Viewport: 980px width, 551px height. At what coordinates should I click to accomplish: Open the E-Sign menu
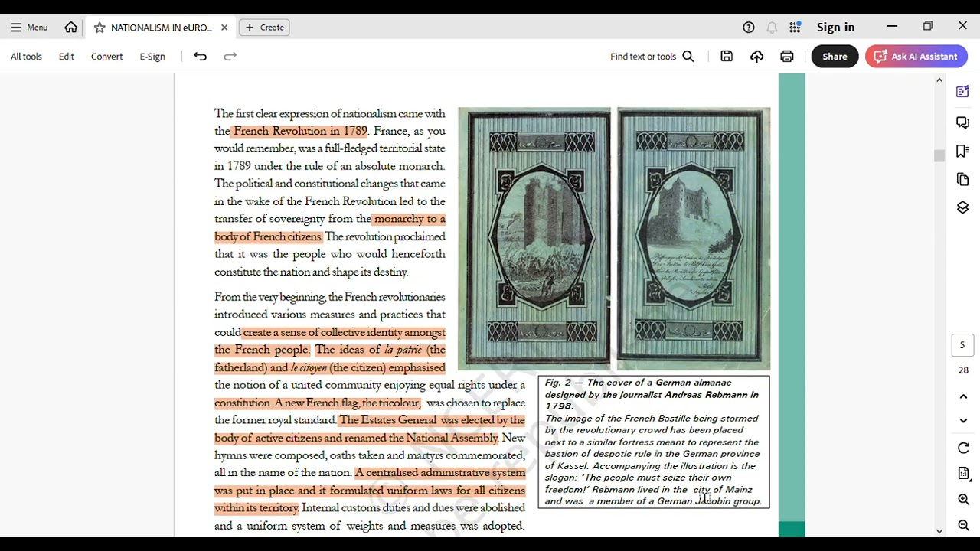tap(152, 57)
